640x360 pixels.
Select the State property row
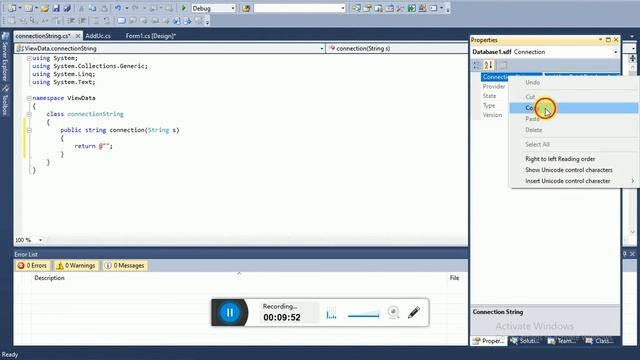[x=494, y=96]
